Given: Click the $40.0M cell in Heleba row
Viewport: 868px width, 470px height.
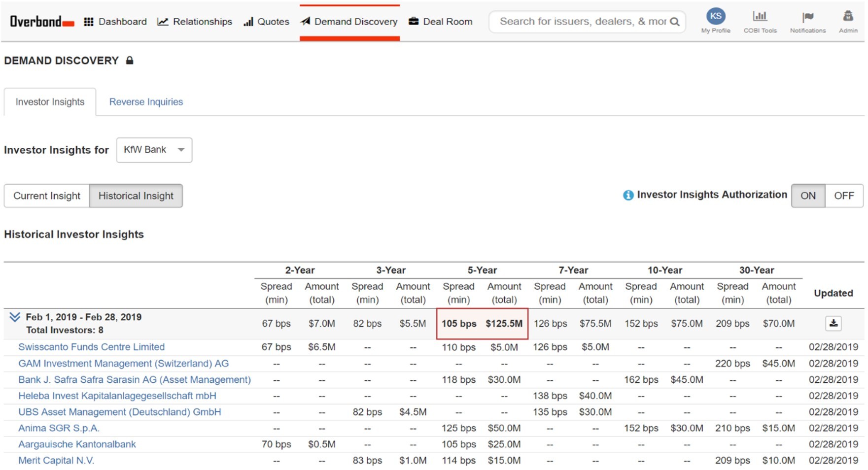Looking at the screenshot, I should pyautogui.click(x=595, y=396).
